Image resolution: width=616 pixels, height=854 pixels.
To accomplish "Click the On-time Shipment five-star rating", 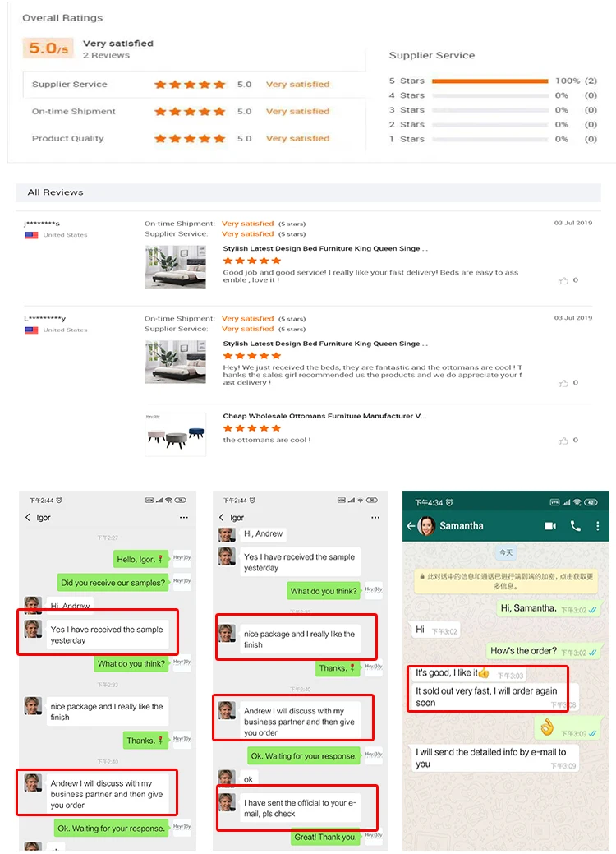I will [190, 112].
